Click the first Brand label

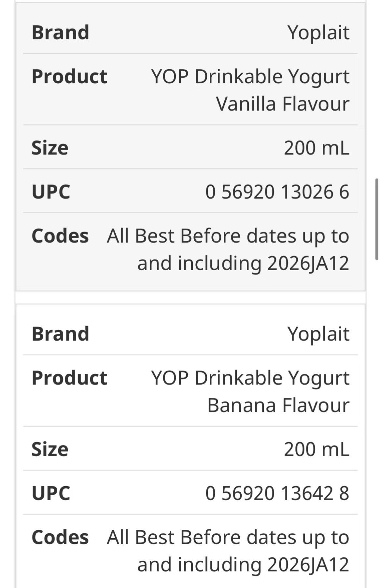pos(60,33)
